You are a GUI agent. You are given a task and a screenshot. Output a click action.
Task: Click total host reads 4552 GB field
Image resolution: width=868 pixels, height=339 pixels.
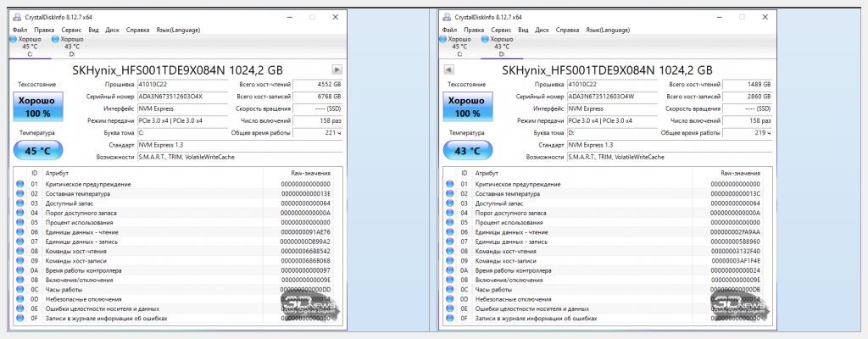point(317,84)
